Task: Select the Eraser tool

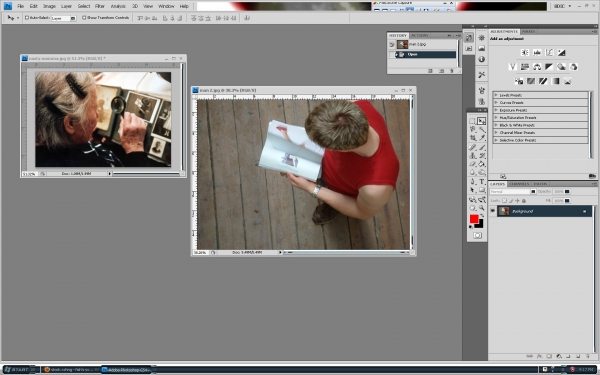Action: 472,164
